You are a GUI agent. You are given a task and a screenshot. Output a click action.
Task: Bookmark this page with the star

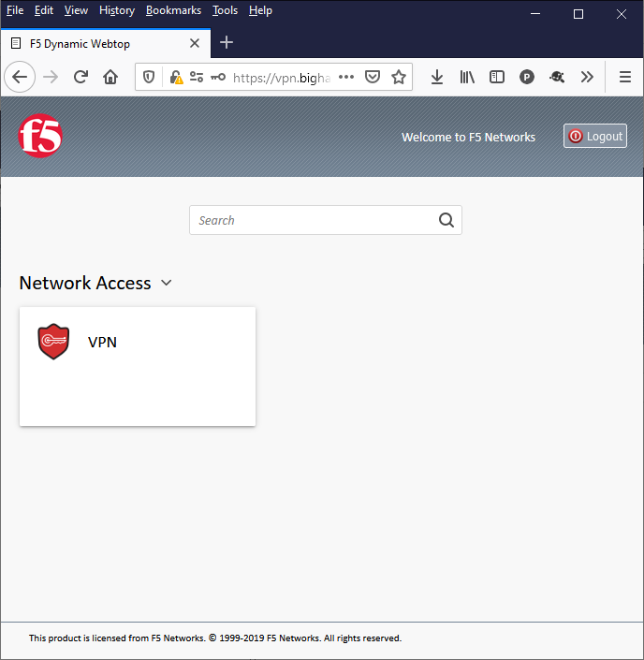[399, 77]
